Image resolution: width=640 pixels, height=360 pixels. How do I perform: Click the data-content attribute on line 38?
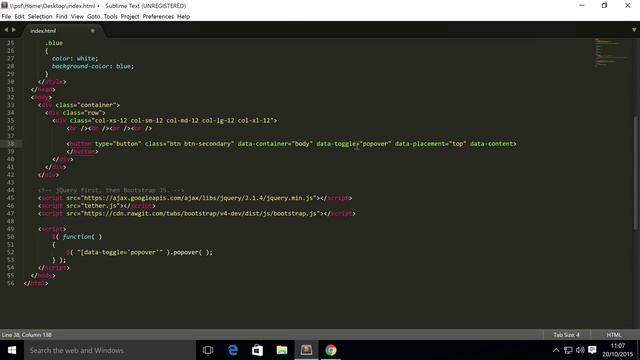[491, 144]
